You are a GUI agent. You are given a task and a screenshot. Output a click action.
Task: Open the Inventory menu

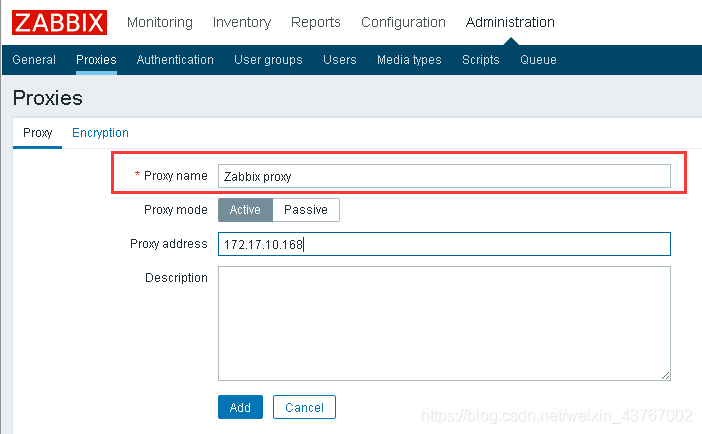[x=242, y=22]
